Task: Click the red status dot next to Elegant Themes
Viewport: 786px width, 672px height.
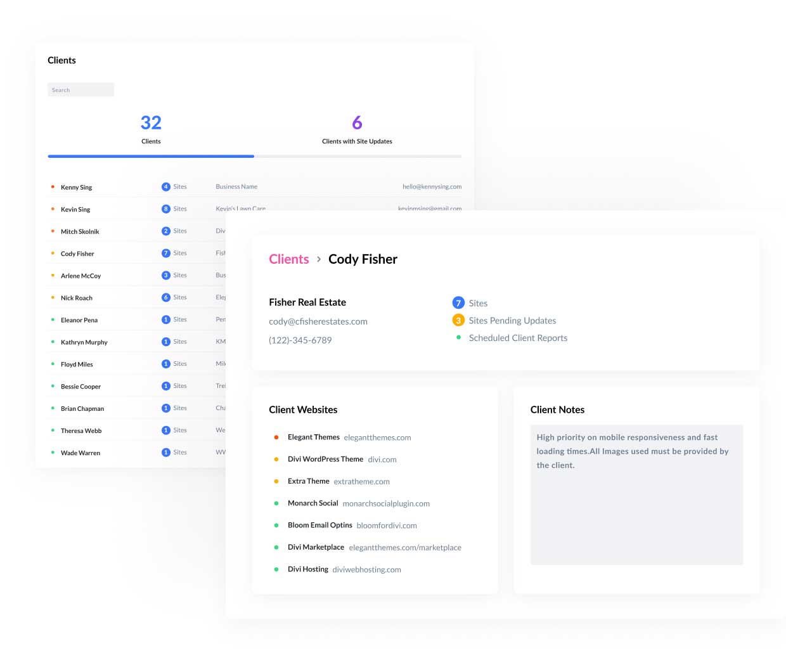Action: tap(276, 437)
